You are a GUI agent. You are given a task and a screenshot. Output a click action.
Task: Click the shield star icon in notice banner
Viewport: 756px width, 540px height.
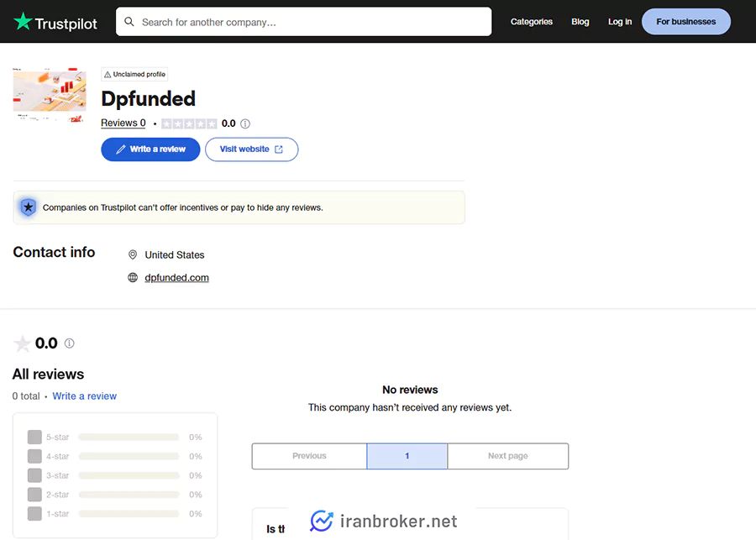pos(29,207)
